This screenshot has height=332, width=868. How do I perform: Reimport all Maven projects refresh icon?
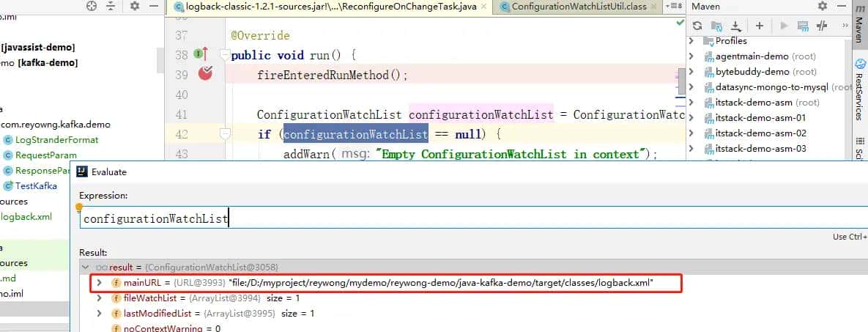coord(697,26)
